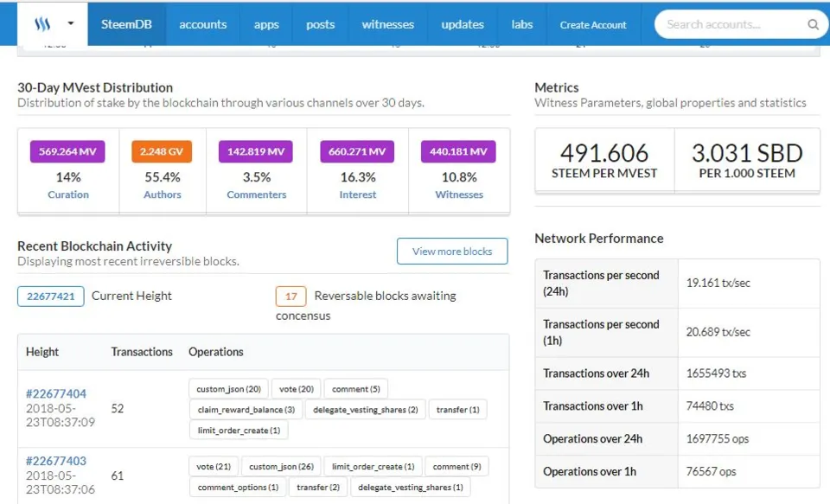The width and height of the screenshot is (830, 504).
Task: Select the 74480 txs value
Action: tap(710, 406)
